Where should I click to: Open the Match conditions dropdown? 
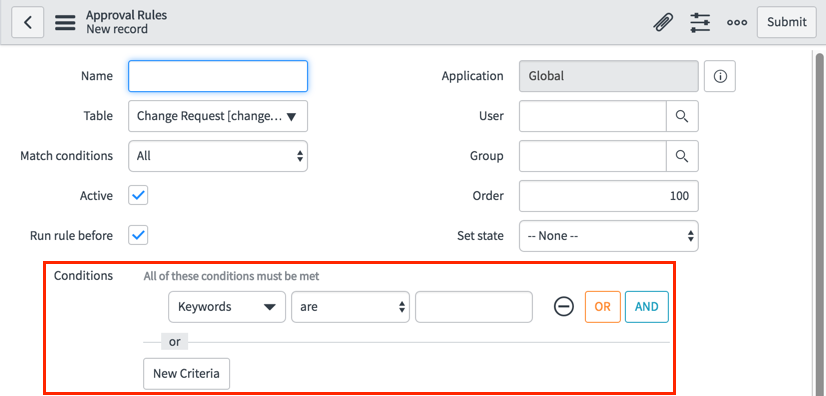[218, 156]
